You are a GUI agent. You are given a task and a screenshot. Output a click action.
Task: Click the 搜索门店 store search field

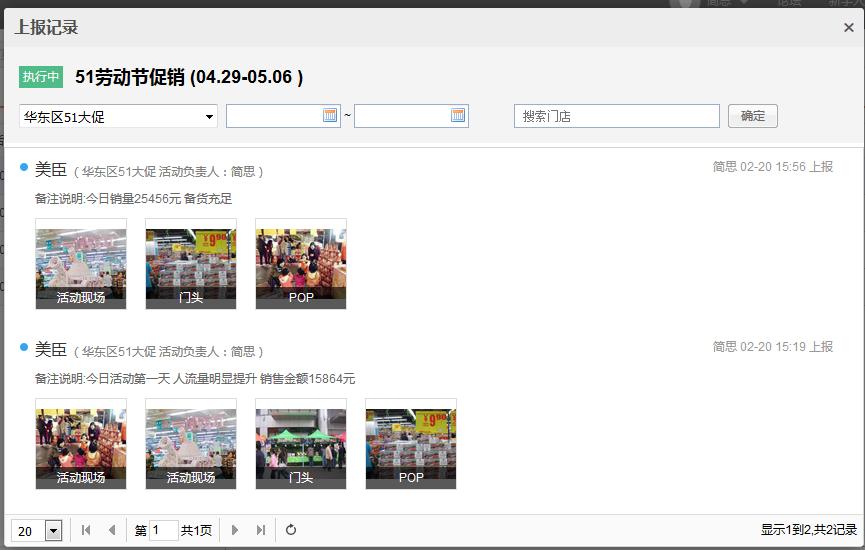click(616, 116)
